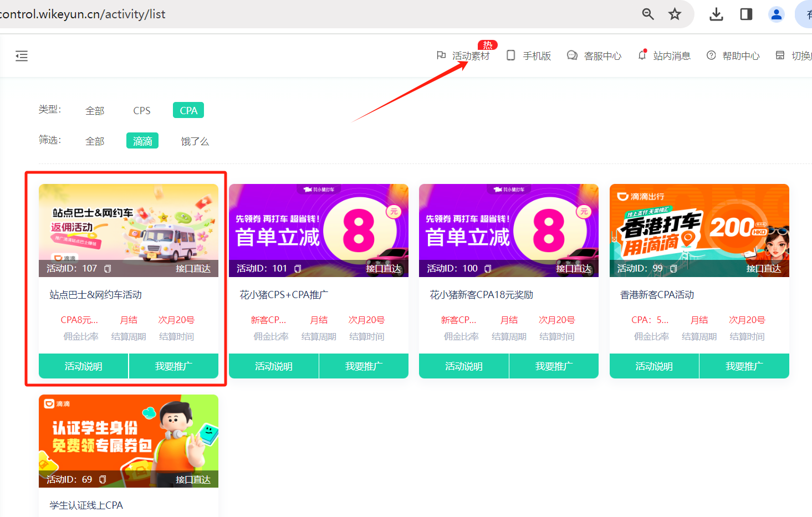
Task: Copy activity ID 101 icon
Action: [x=298, y=269]
